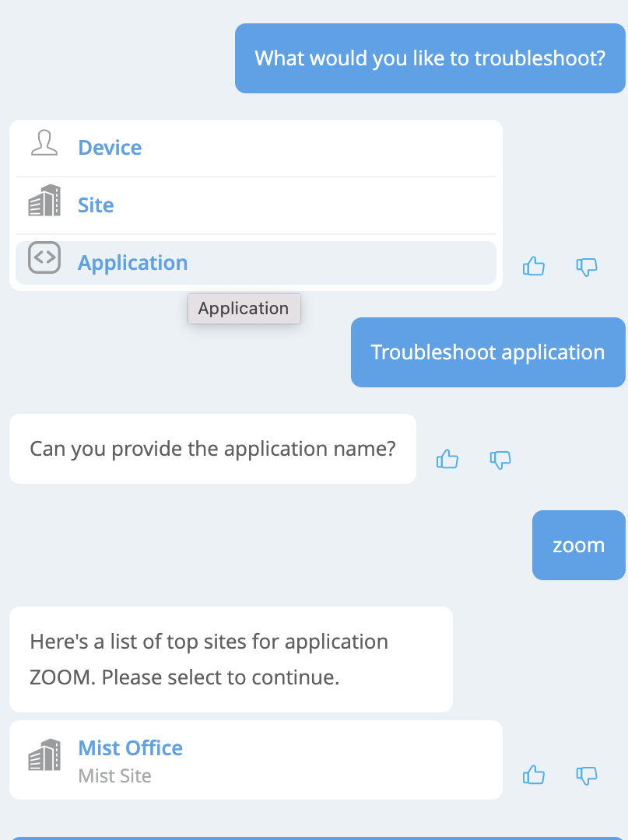
Task: Click the "top sites for application ZOOM" message
Action: [230, 660]
